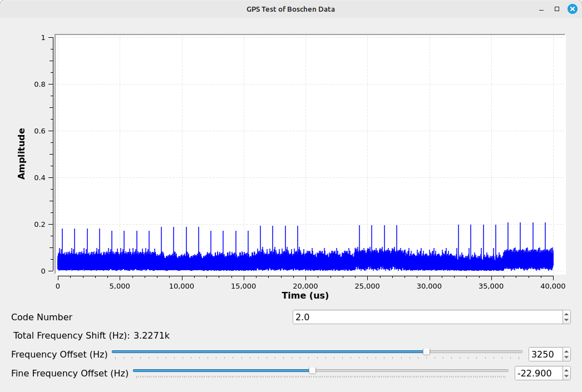Click Fine Frequency Offset track right of handle
Viewport: 582px width, 392px height.
[x=412, y=370]
